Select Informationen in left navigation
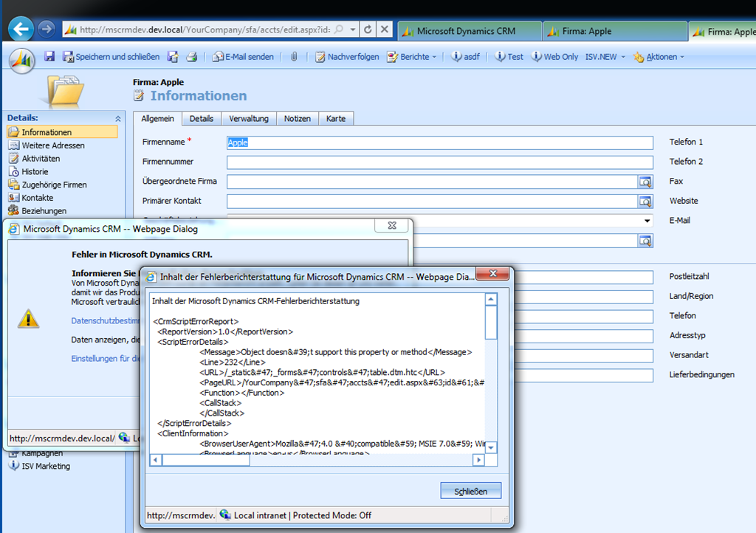Screen dimensions: 756x533 coord(62,132)
